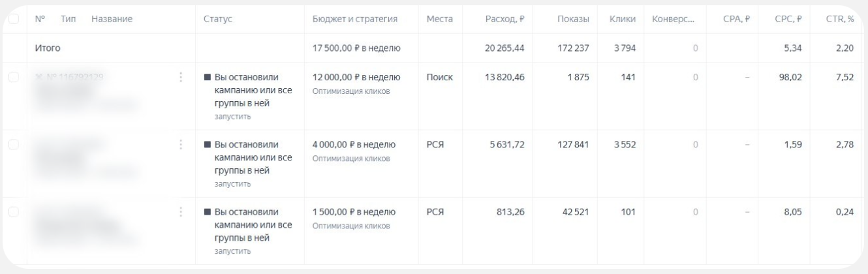Click the Статус column header
Viewport: 868px width, 274px height.
(218, 20)
